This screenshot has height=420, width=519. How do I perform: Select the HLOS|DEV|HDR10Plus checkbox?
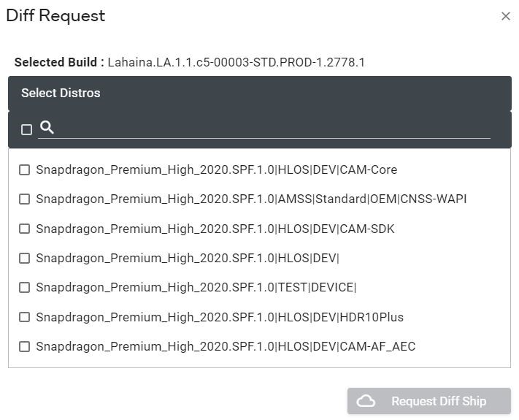click(x=25, y=317)
